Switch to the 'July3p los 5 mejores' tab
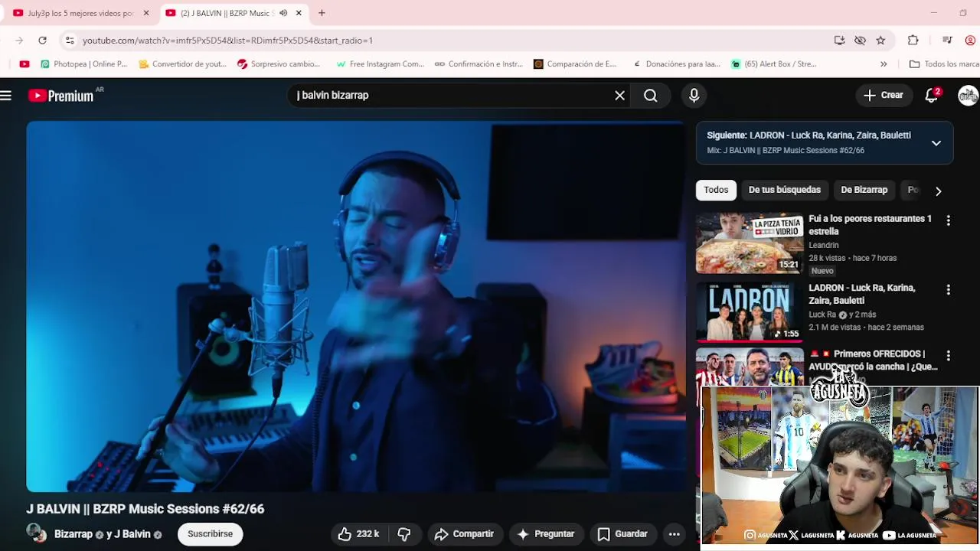Viewport: 980px width, 551px height. pos(80,13)
